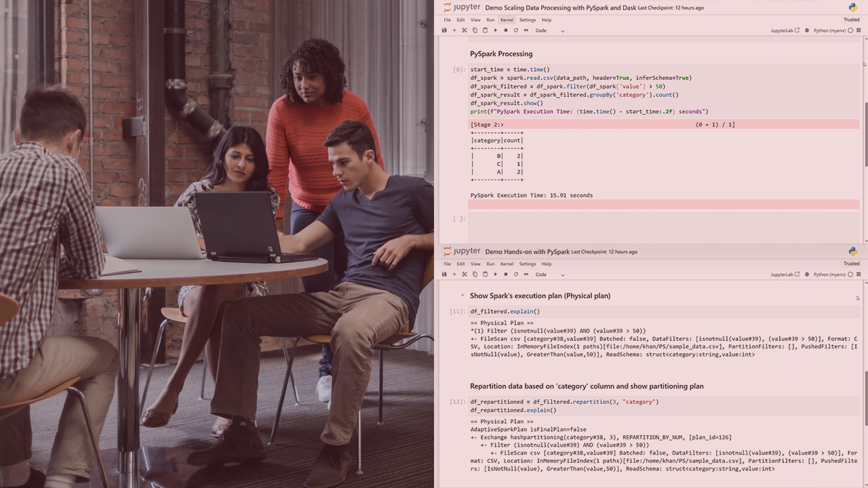Paste cell in the Hands-on with PySpark notebook

[x=485, y=274]
